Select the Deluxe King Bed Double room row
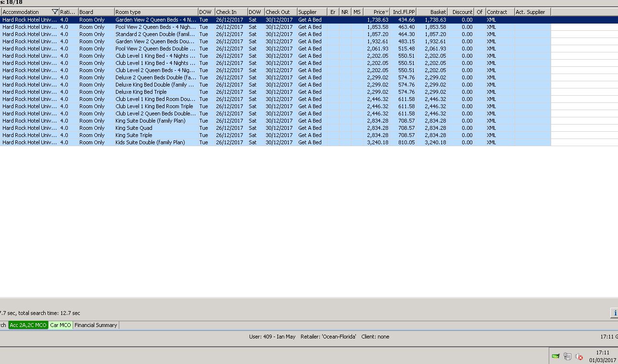The width and height of the screenshot is (618, 364). 275,85
